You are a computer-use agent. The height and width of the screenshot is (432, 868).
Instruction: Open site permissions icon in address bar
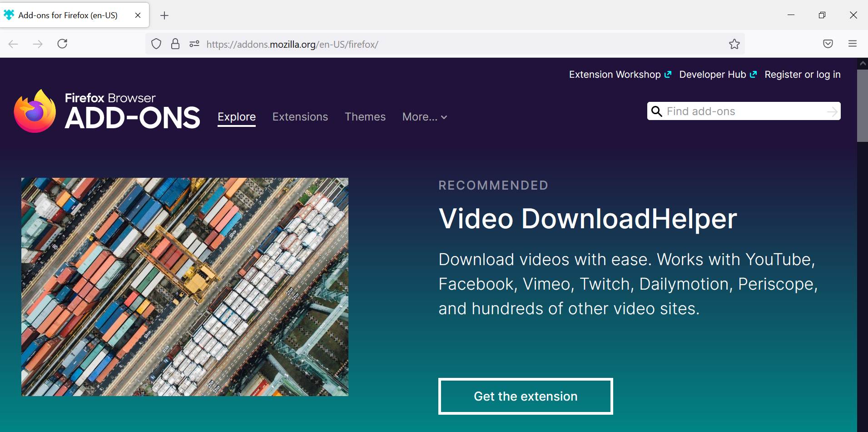pyautogui.click(x=194, y=44)
